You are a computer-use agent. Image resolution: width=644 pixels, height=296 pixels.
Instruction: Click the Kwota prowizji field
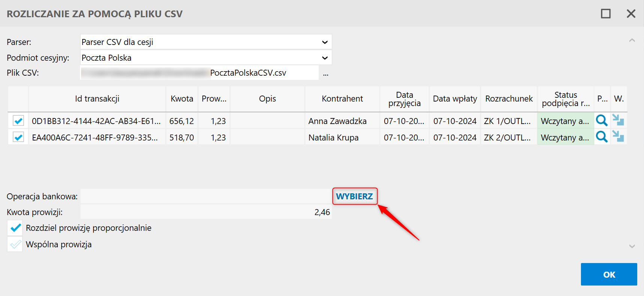tap(206, 212)
